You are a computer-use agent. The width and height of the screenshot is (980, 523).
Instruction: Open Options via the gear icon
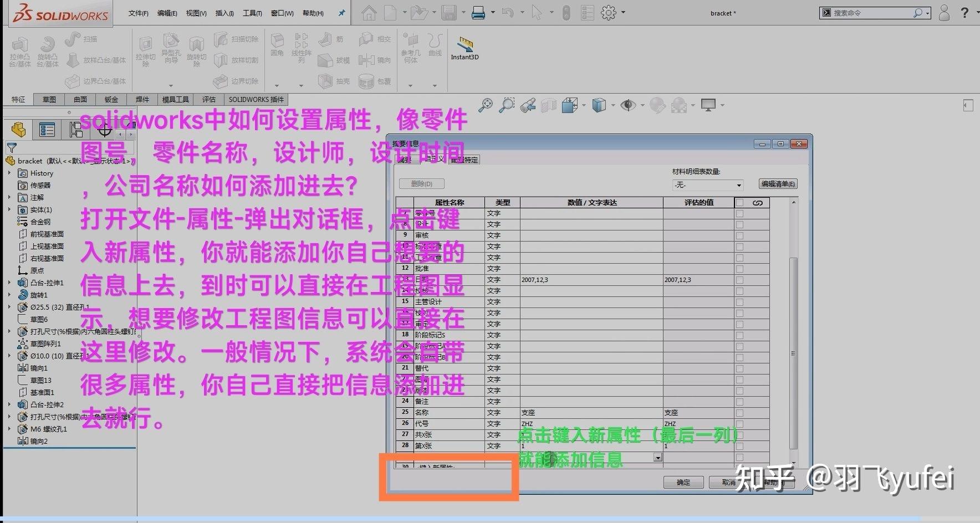(609, 13)
